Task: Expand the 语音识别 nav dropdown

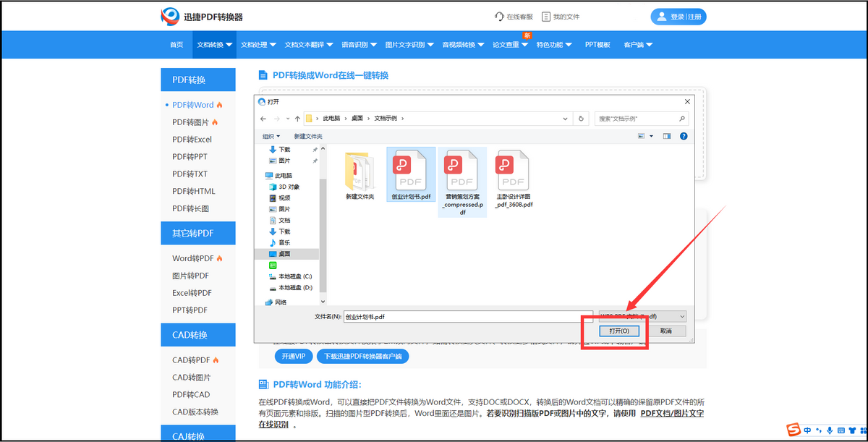Action: point(359,45)
